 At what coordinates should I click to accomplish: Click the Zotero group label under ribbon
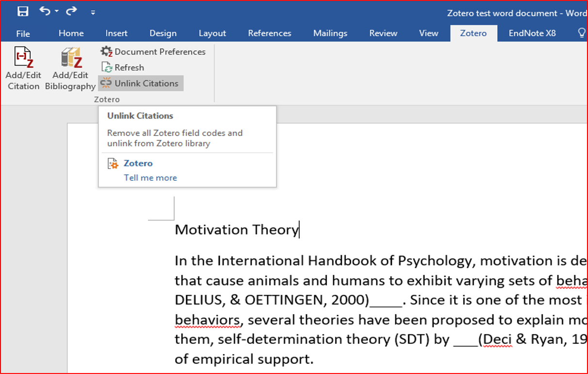107,99
